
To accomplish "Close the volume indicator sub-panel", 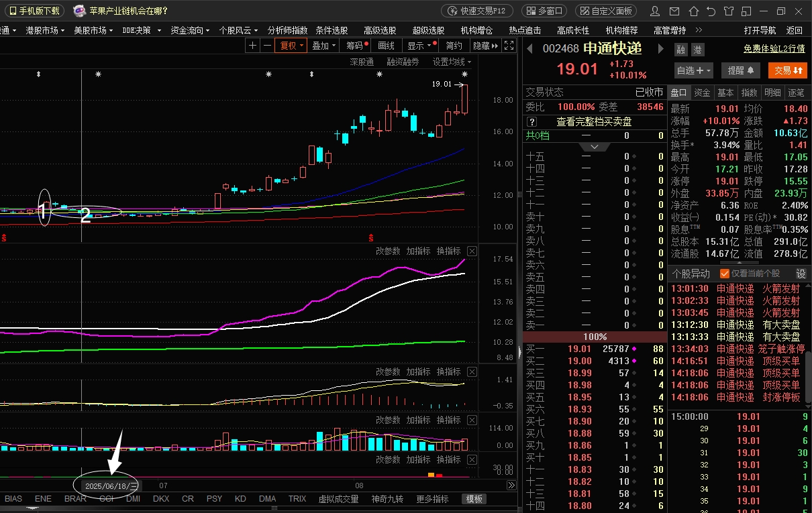I will [472, 420].
